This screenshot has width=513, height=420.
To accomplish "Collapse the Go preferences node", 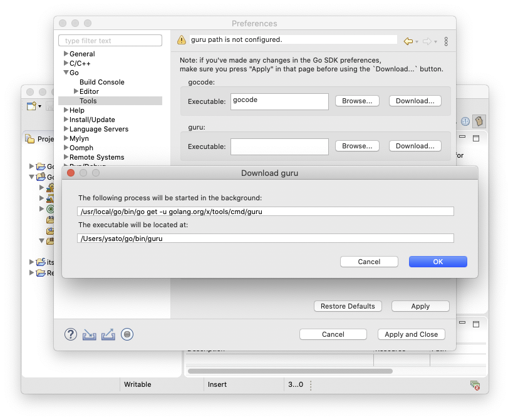I will pyautogui.click(x=66, y=73).
